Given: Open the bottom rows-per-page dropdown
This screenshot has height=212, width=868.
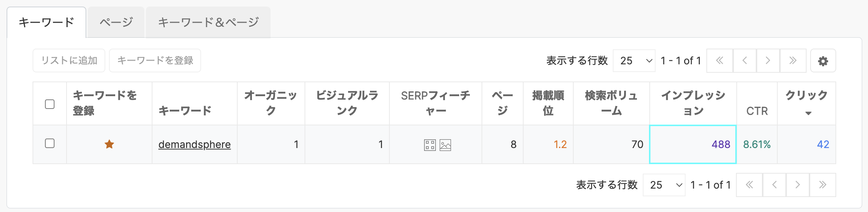Looking at the screenshot, I should pos(664,185).
